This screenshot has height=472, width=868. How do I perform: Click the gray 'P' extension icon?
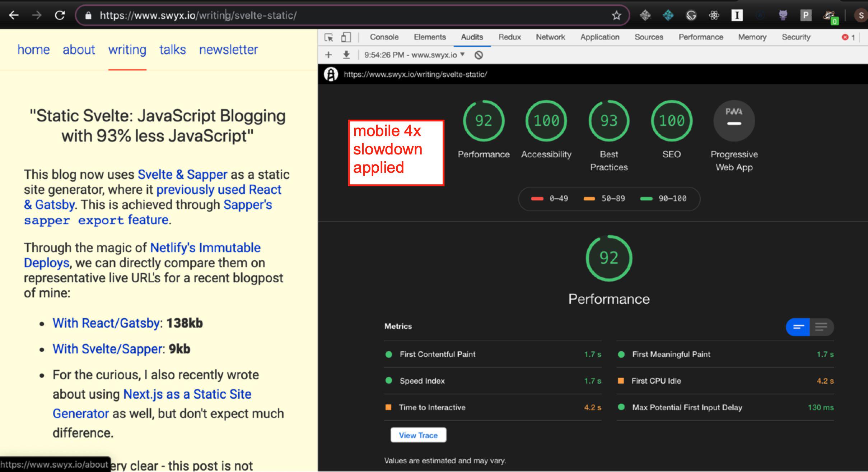pyautogui.click(x=806, y=15)
